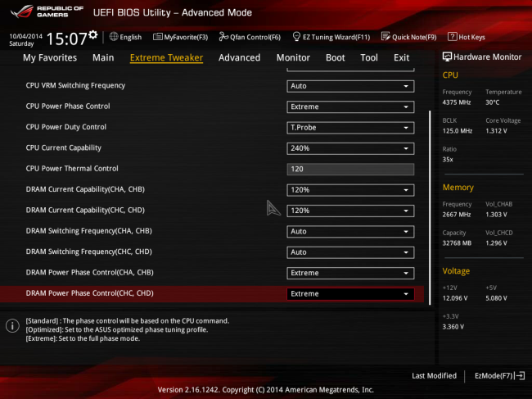Click the settings list vertical scrollbar

pos(430,207)
